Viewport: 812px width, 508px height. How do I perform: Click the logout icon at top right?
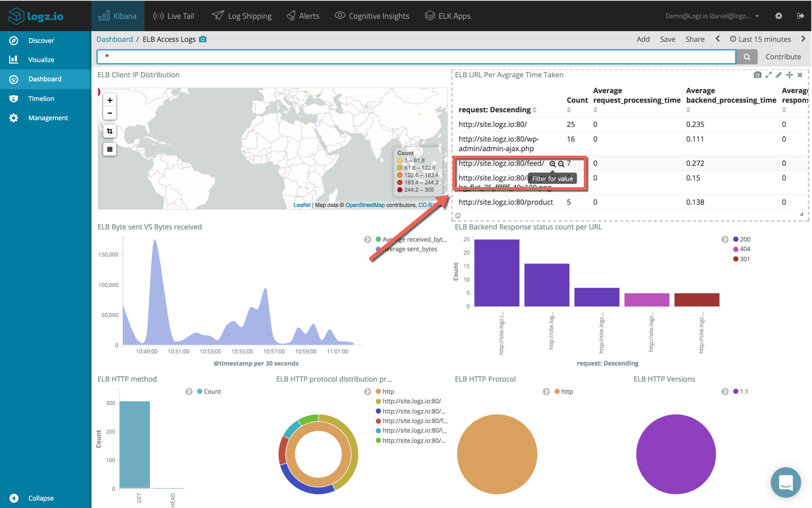(800, 16)
